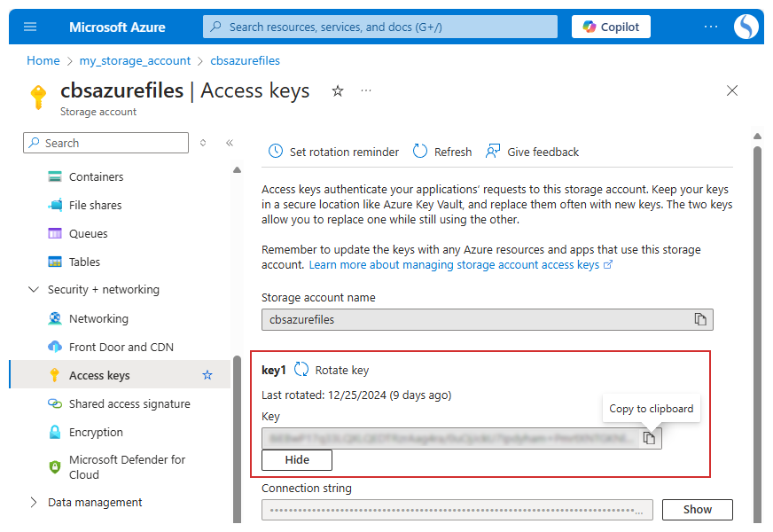Screen dimensions: 773x532
Task: Collapse the sidebar menu with double chevron
Action: [x=229, y=143]
